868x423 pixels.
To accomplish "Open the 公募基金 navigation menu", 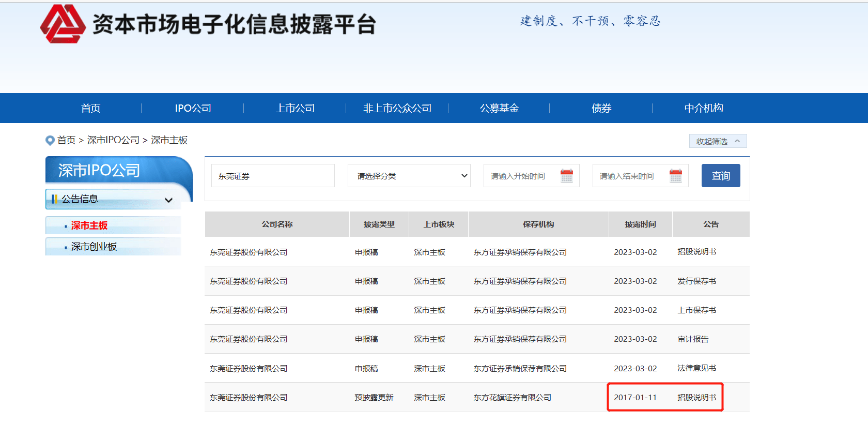I will (x=499, y=108).
